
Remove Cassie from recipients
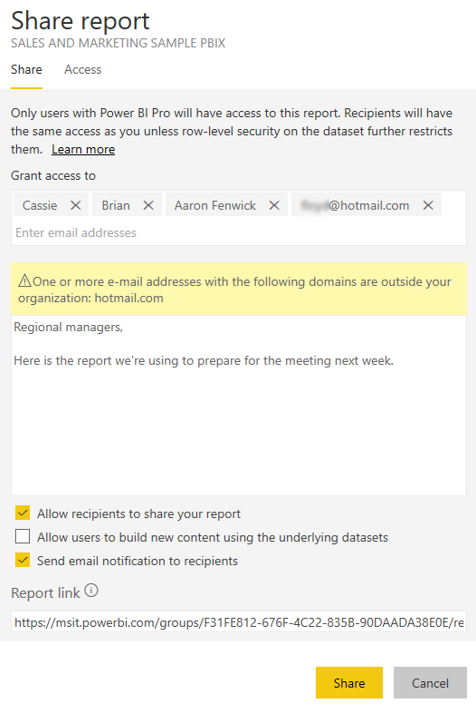(x=76, y=205)
